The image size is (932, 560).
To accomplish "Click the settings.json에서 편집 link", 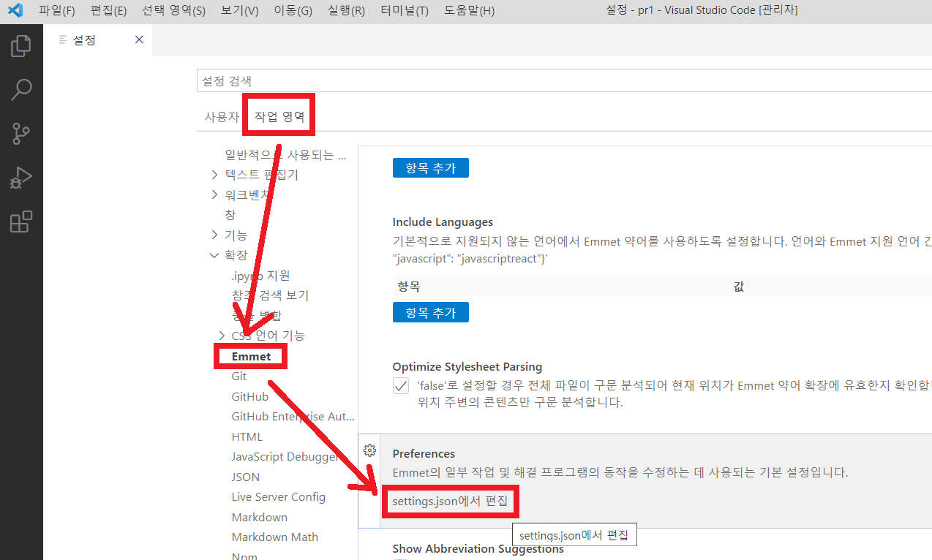I will [450, 502].
